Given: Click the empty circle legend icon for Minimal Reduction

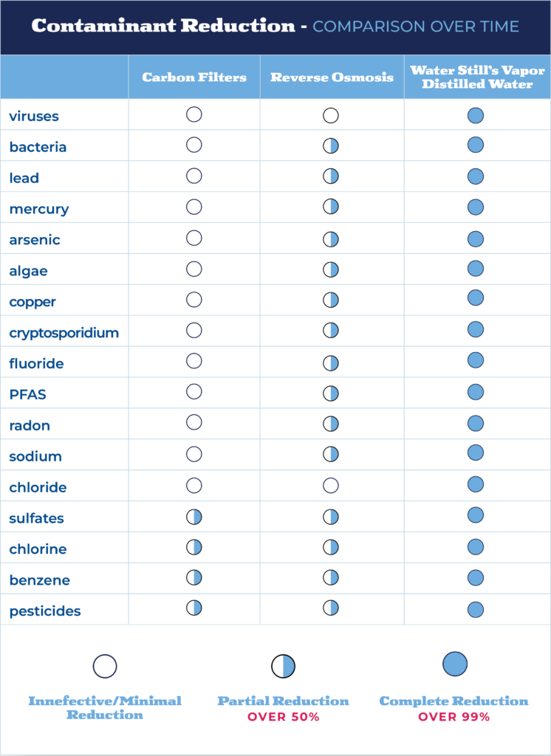Looking at the screenshot, I should (105, 667).
